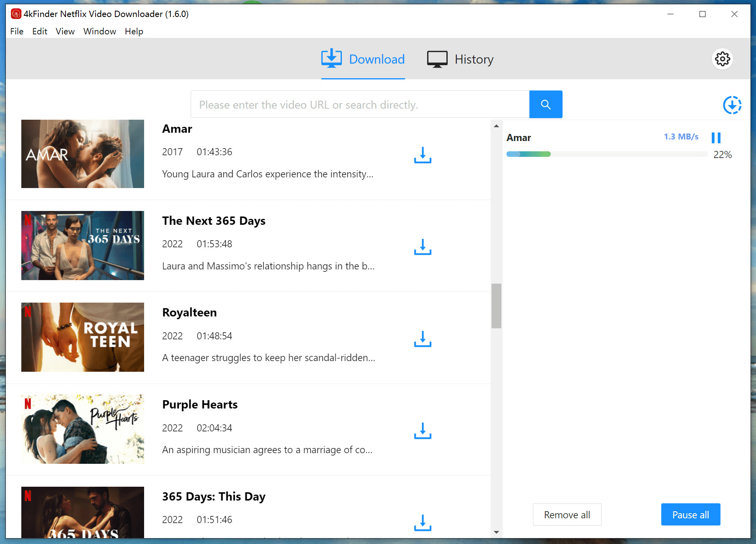Open the circular download queue icon

pos(732,105)
